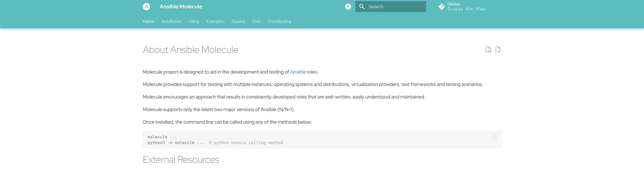This screenshot has height=171, width=644.
Task: View the source of this page
Action: point(488,50)
